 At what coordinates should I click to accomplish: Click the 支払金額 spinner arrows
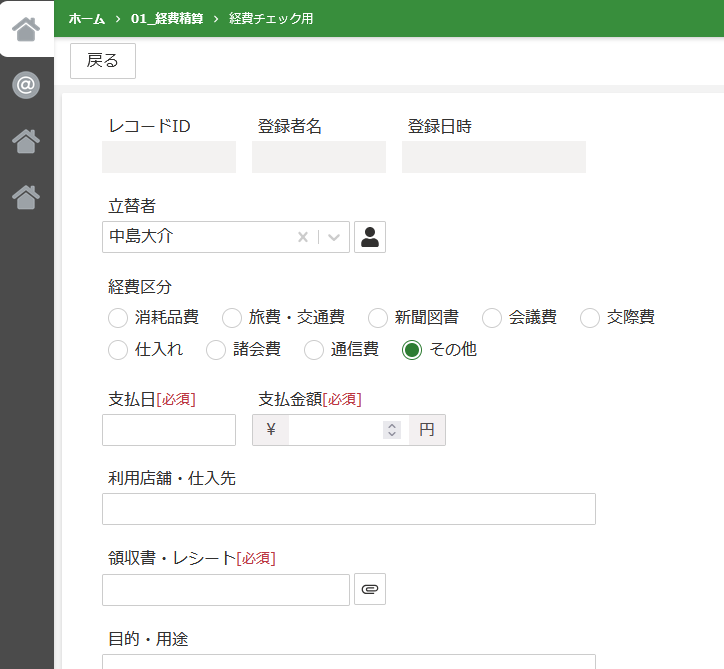(x=392, y=430)
